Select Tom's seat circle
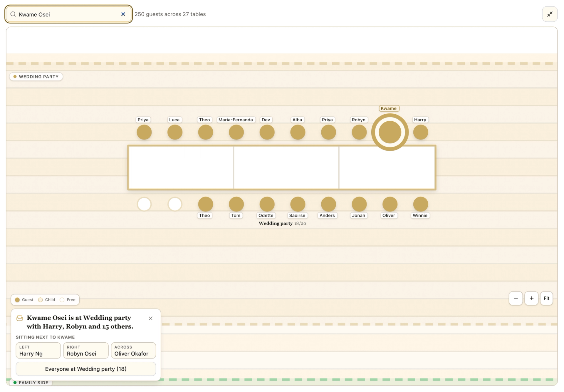The width and height of the screenshot is (564, 392). point(236,204)
